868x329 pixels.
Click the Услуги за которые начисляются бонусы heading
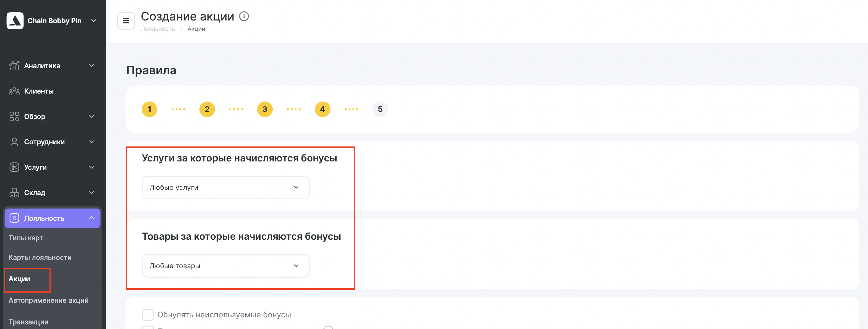239,158
